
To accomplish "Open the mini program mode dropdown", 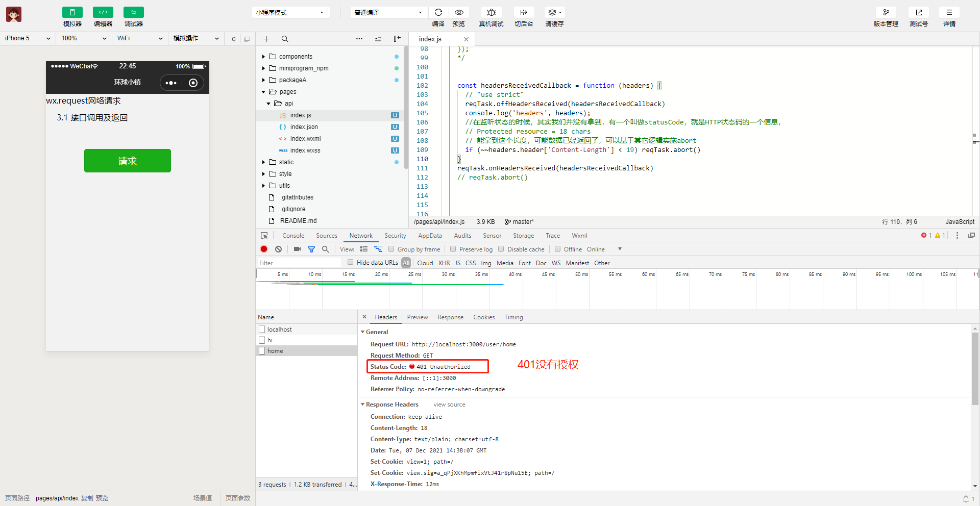I will point(291,12).
